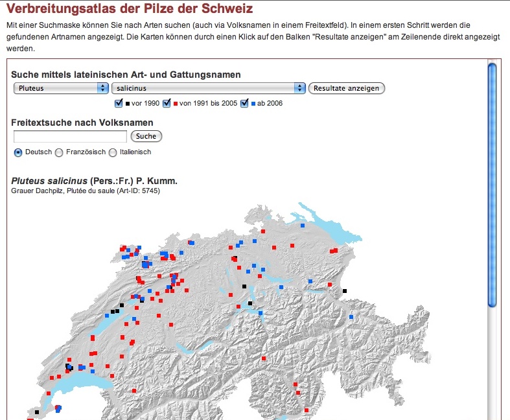The image size is (510, 420).
Task: Click the easternmost blue marker on the map
Action: coord(351,316)
